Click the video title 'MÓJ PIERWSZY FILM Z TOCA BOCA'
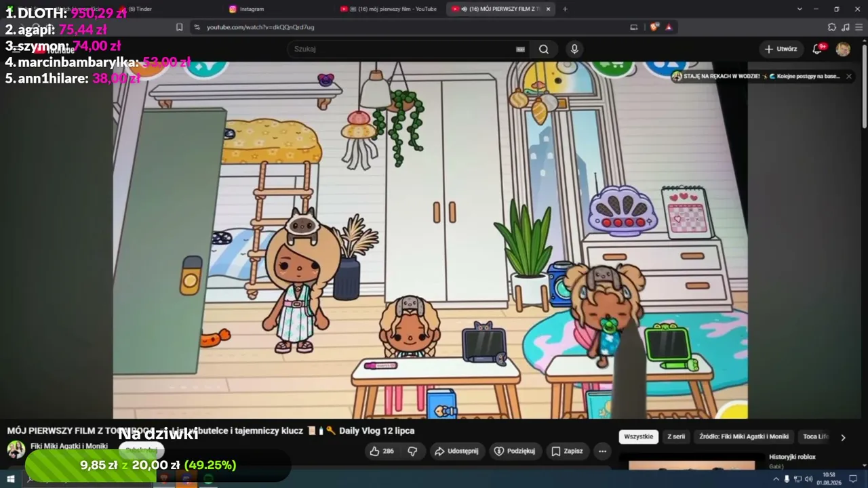 pyautogui.click(x=211, y=430)
